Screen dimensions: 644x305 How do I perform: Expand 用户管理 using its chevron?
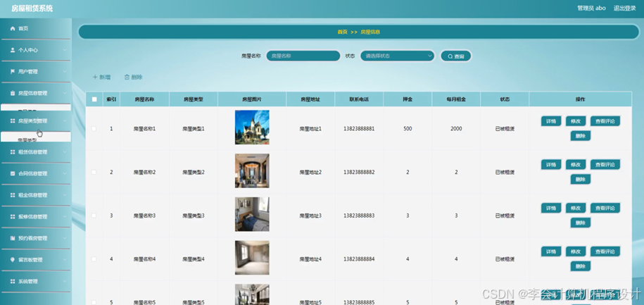pyautogui.click(x=65, y=72)
